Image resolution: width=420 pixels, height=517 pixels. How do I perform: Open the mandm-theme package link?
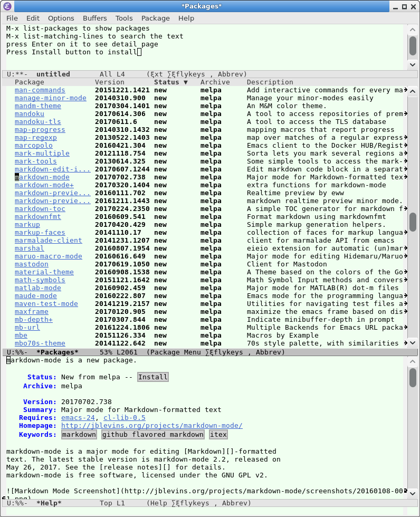coord(38,106)
